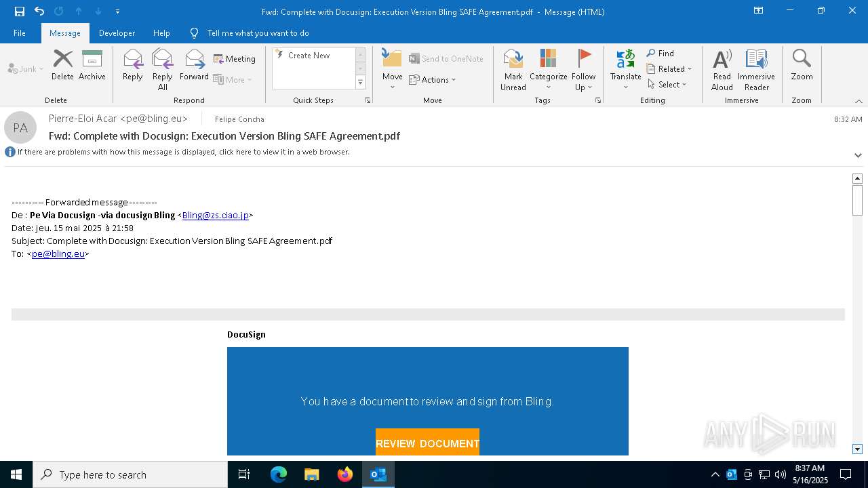The width and height of the screenshot is (868, 488).
Task: Show hidden system tray icons
Action: (x=715, y=474)
